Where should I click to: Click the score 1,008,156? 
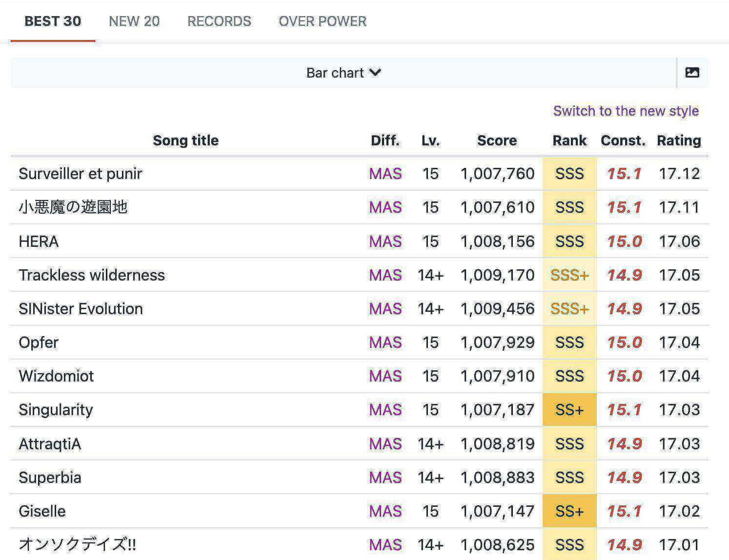(497, 241)
